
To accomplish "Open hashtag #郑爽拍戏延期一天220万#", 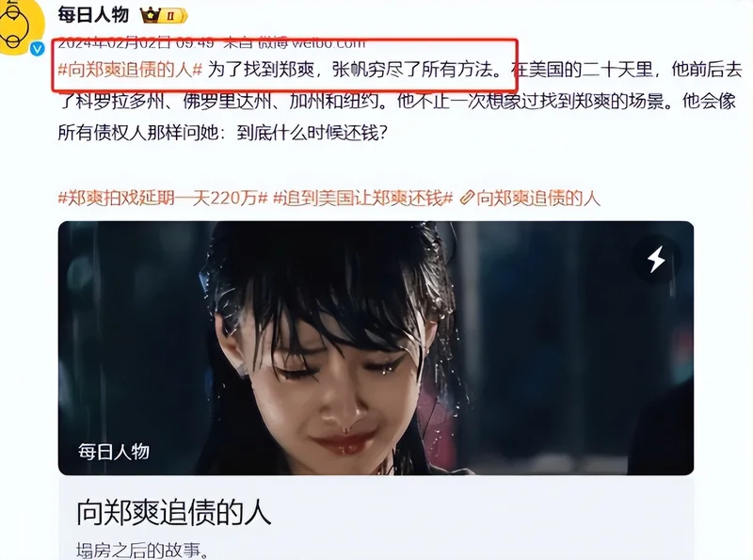I will 162,198.
